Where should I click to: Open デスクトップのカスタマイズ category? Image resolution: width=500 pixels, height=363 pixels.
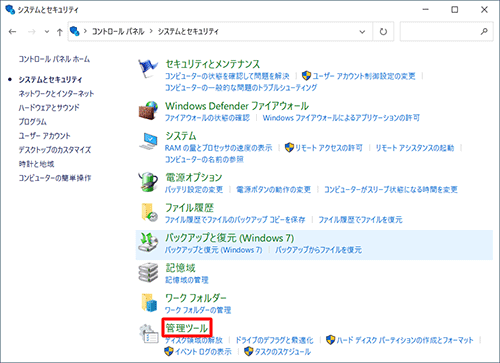pos(55,150)
